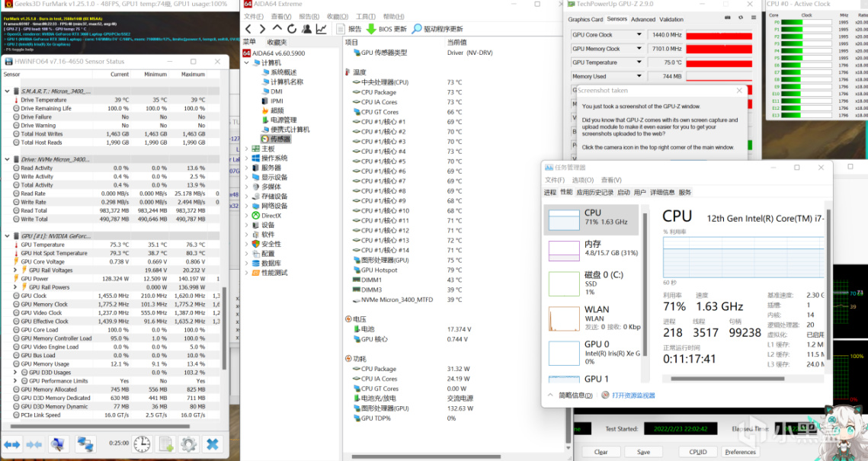
Task: Click HWiNFO log file with plus icon
Action: (165, 443)
